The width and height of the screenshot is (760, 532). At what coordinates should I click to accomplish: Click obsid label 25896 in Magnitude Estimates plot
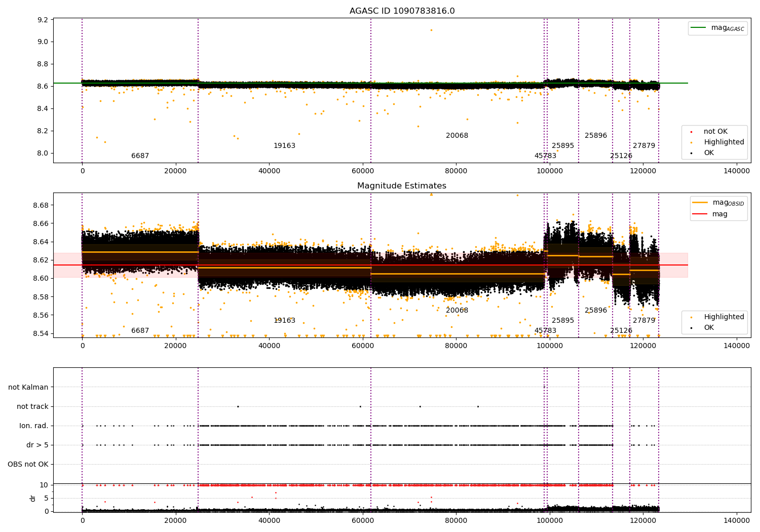[x=596, y=311]
